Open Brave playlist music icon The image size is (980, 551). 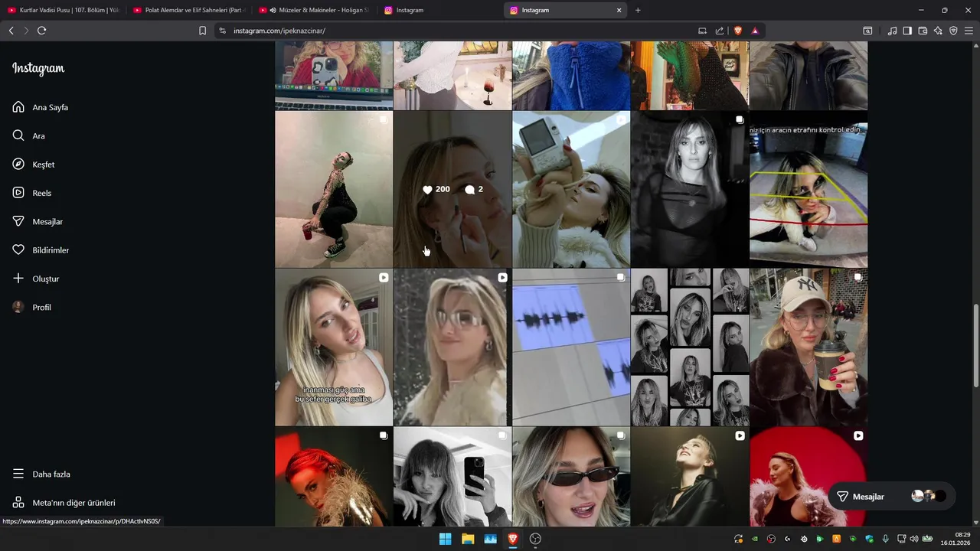pos(892,31)
